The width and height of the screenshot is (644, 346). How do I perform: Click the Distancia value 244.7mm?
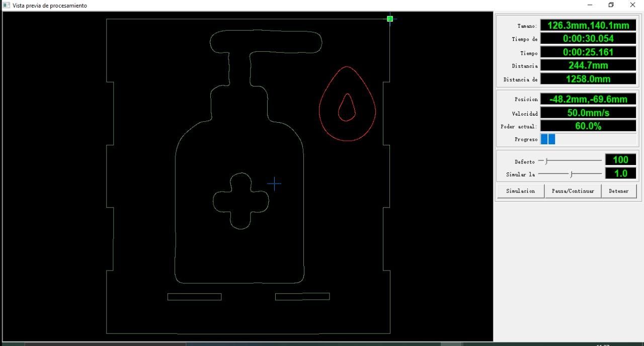[588, 65]
